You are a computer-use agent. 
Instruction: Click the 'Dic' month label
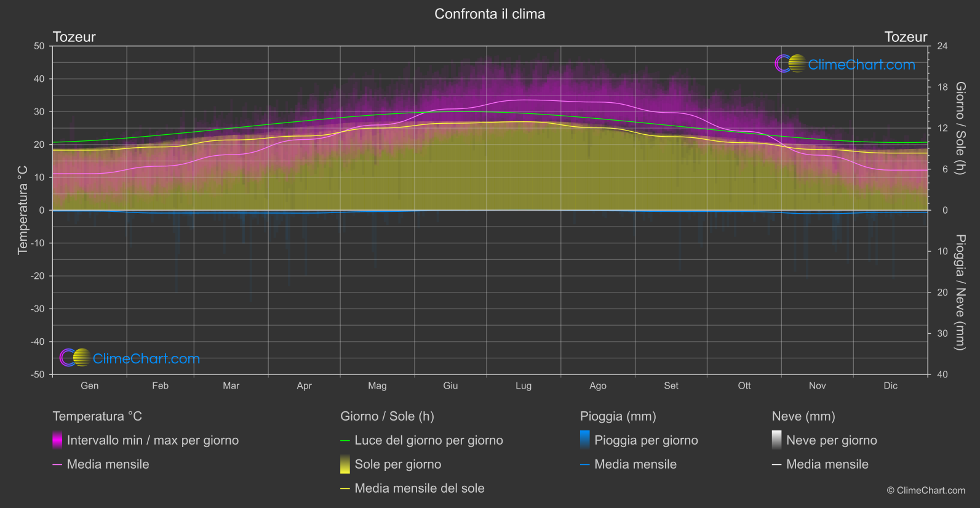[891, 385]
